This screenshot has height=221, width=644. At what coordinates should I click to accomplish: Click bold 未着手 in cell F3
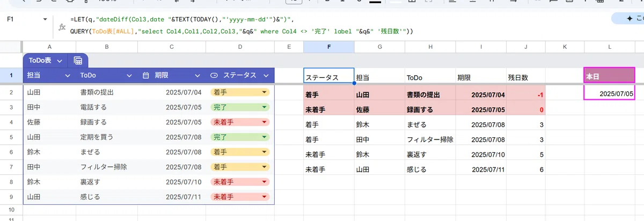(317, 109)
